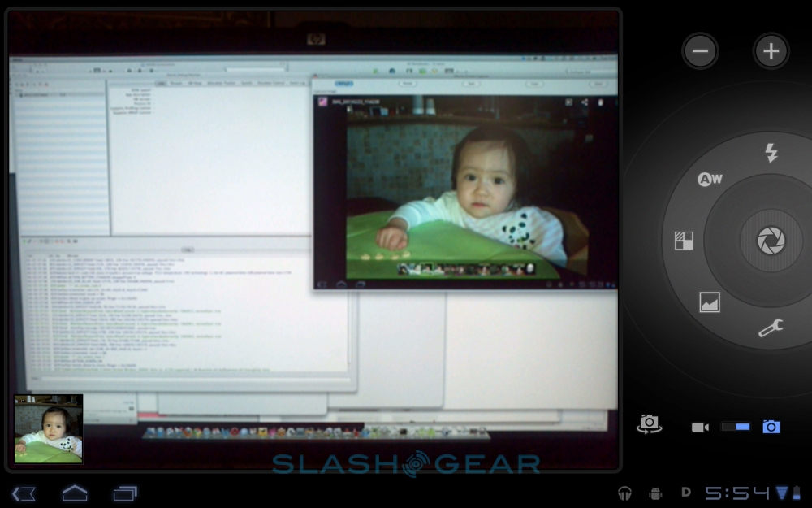Select photo mode camera icon
The height and width of the screenshot is (508, 812).
771,427
